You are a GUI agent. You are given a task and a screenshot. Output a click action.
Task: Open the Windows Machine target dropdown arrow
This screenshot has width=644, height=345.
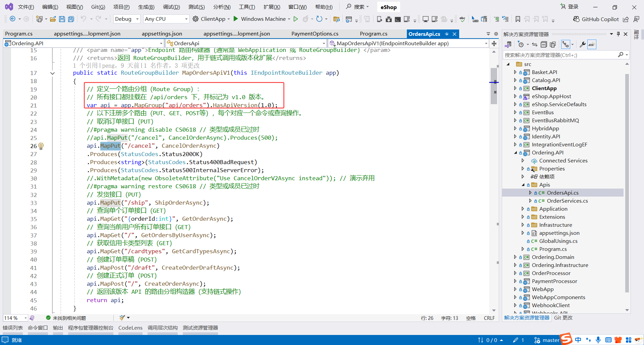[x=289, y=19]
